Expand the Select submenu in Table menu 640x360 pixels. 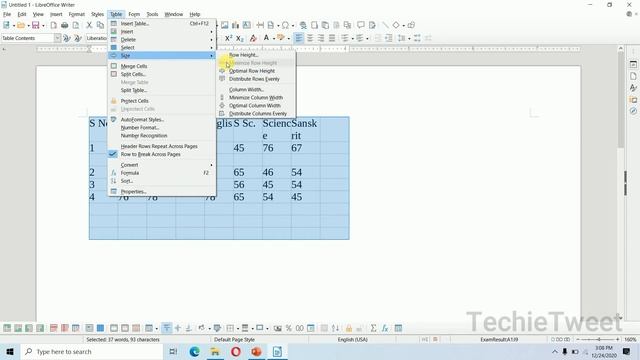click(162, 47)
